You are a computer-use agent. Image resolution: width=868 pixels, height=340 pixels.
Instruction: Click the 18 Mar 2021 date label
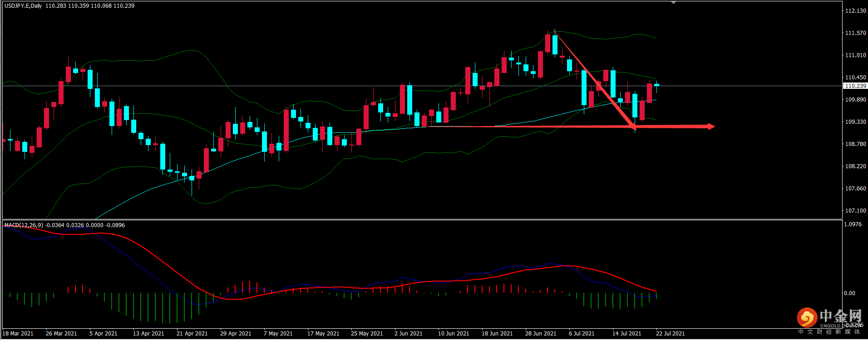(x=18, y=334)
